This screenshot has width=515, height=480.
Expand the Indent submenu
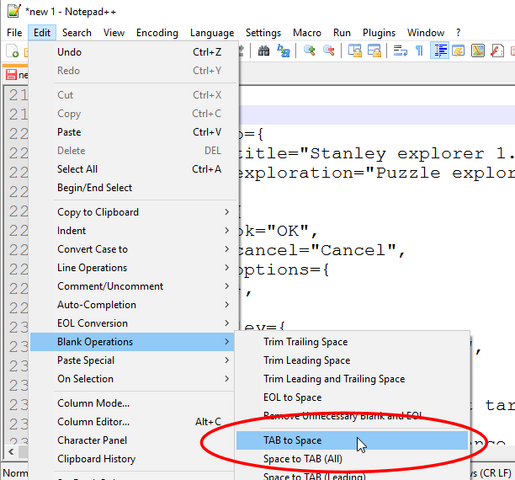click(x=133, y=231)
